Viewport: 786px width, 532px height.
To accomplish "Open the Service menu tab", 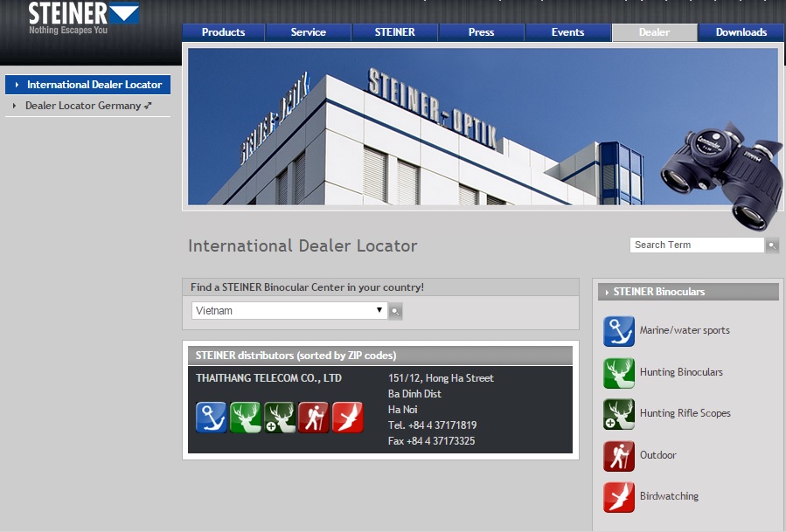I will click(x=309, y=32).
